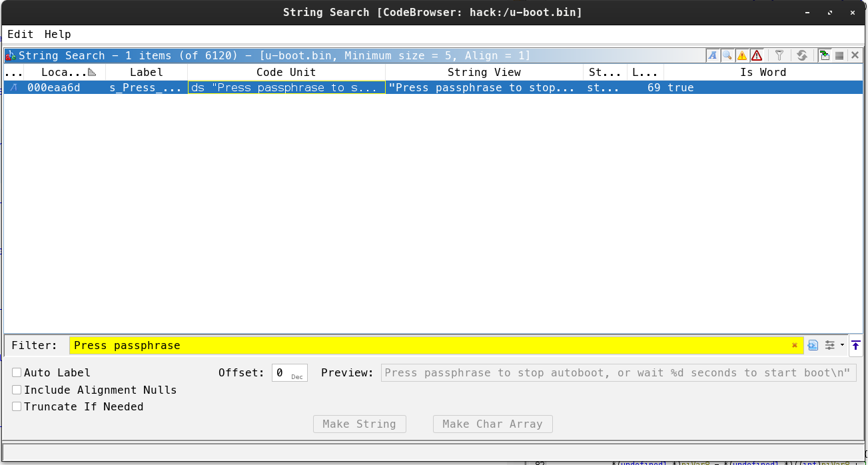Toggle the yellow warning triangle icon

(742, 56)
